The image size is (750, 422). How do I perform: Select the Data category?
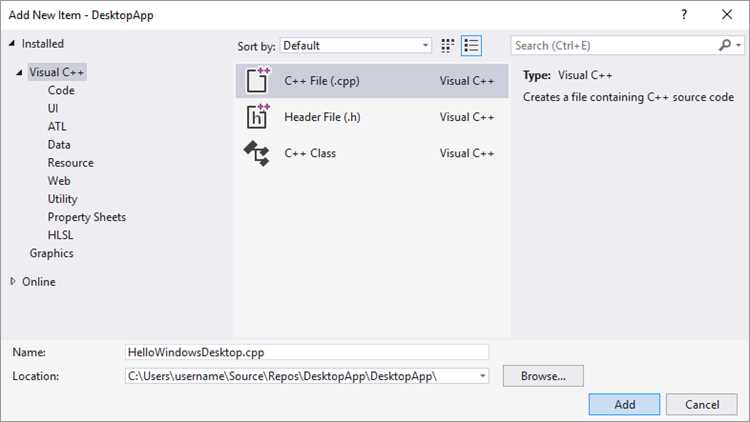(x=59, y=144)
